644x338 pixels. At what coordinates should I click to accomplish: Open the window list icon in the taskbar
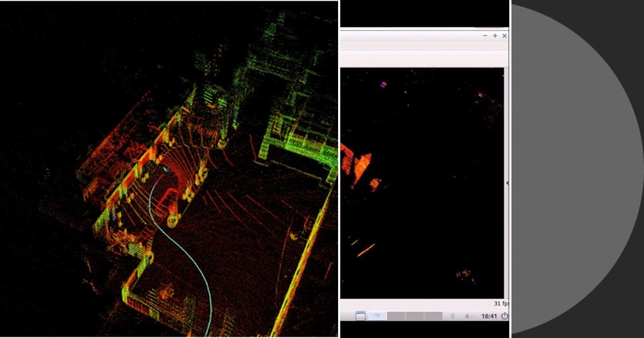point(360,316)
